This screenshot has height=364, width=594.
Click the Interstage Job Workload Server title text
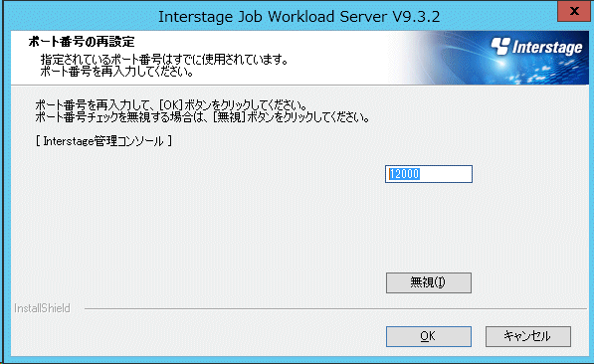pos(298,17)
